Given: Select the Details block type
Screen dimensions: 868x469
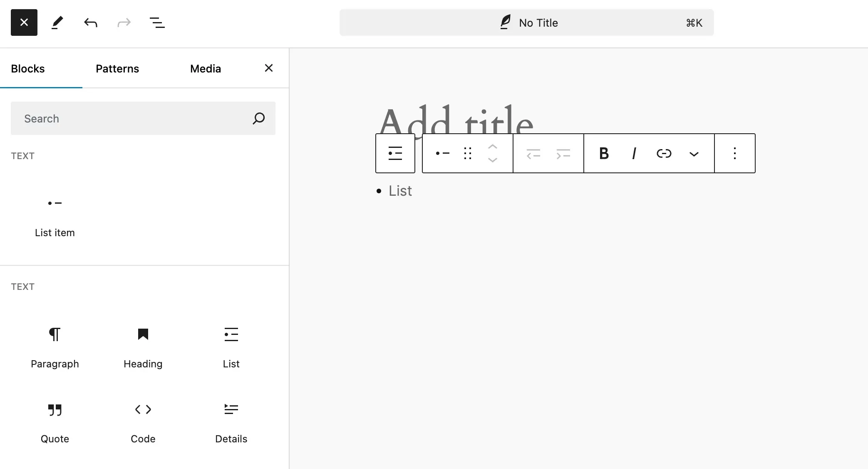Looking at the screenshot, I should pos(231,421).
